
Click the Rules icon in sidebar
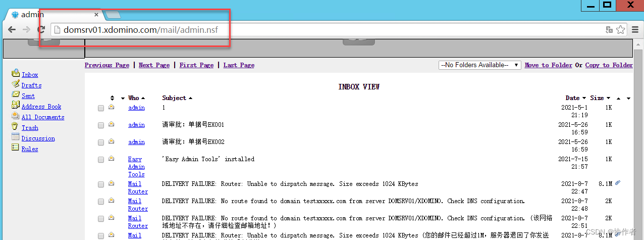(x=16, y=148)
